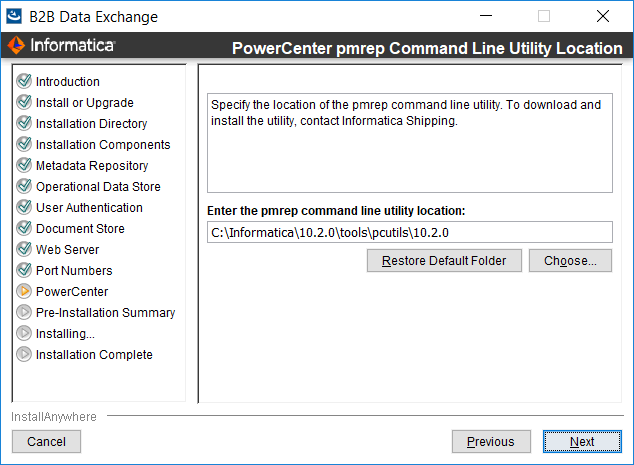Click the Introduction step checkmark icon
Viewport: 634px width, 465px height.
24,81
